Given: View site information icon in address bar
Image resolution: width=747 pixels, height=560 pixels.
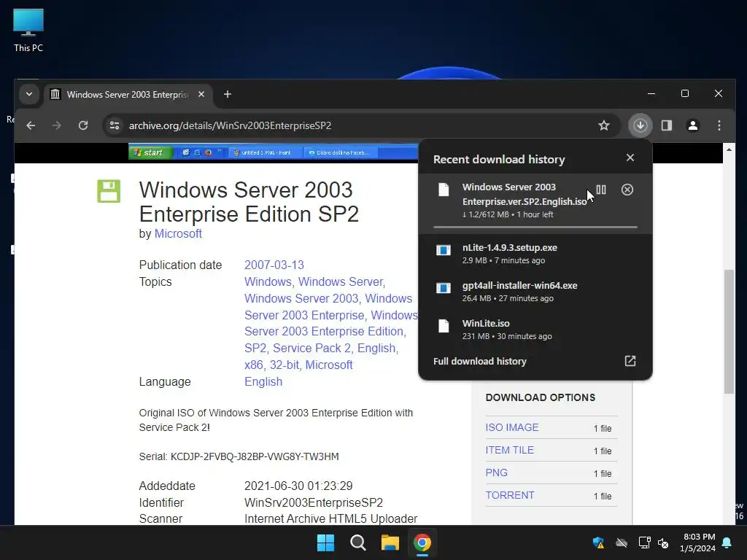Looking at the screenshot, I should 115,125.
